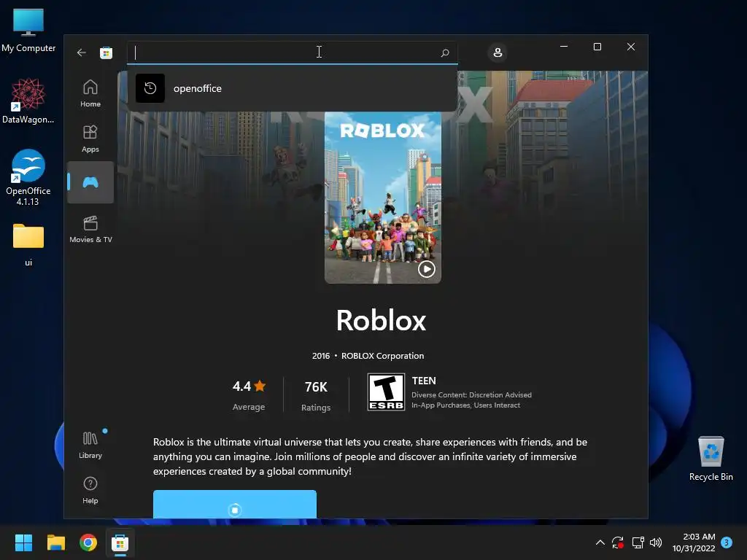The height and width of the screenshot is (560, 747).
Task: Select the ui folder on desktop
Action: click(28, 245)
